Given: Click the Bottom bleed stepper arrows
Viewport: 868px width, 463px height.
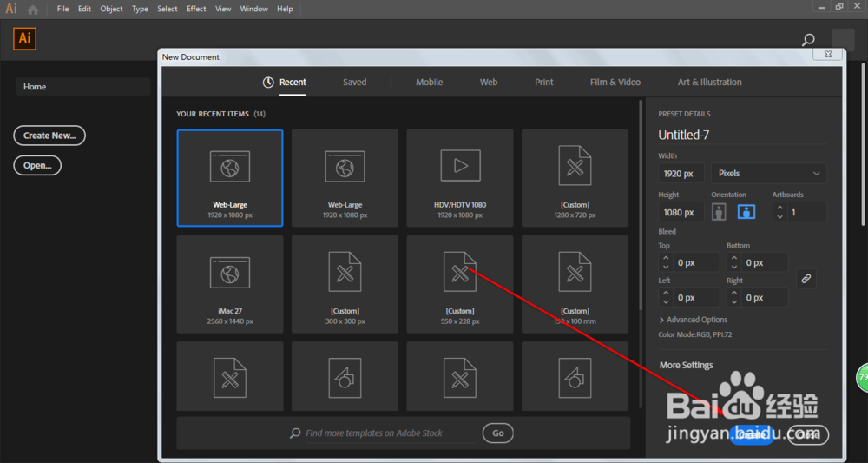Looking at the screenshot, I should [x=734, y=262].
